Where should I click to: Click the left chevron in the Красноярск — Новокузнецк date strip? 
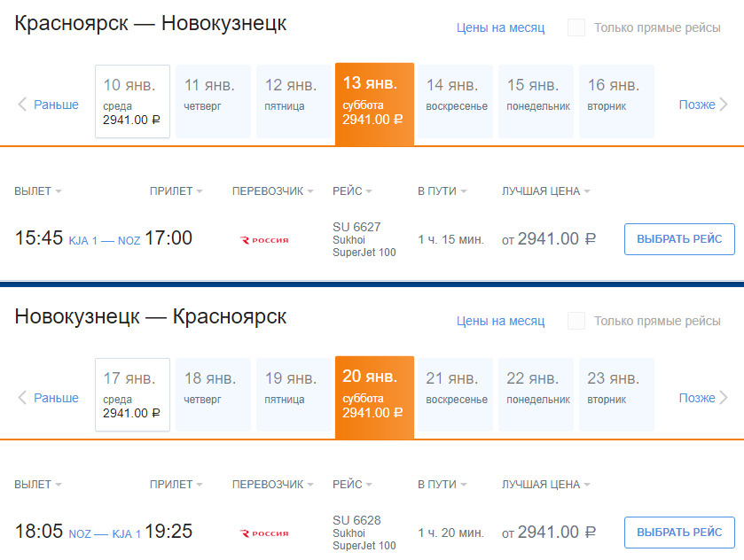click(x=23, y=105)
